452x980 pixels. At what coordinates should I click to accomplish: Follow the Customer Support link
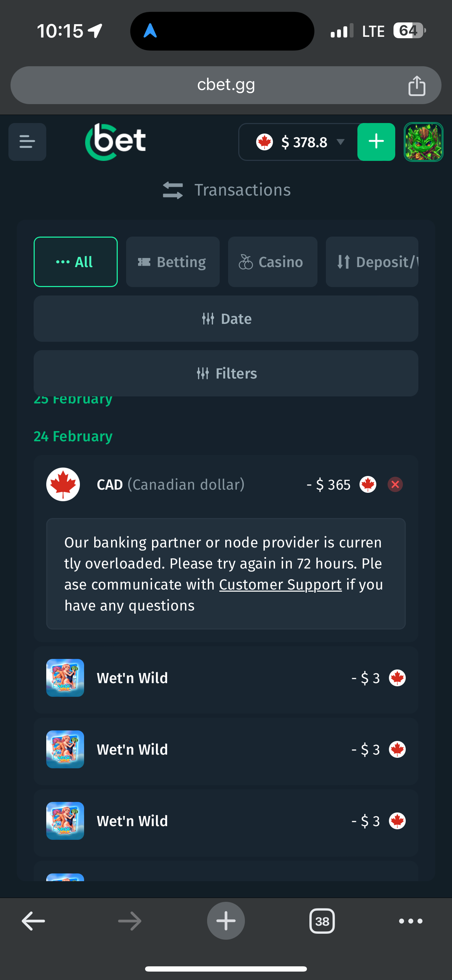pos(280,585)
